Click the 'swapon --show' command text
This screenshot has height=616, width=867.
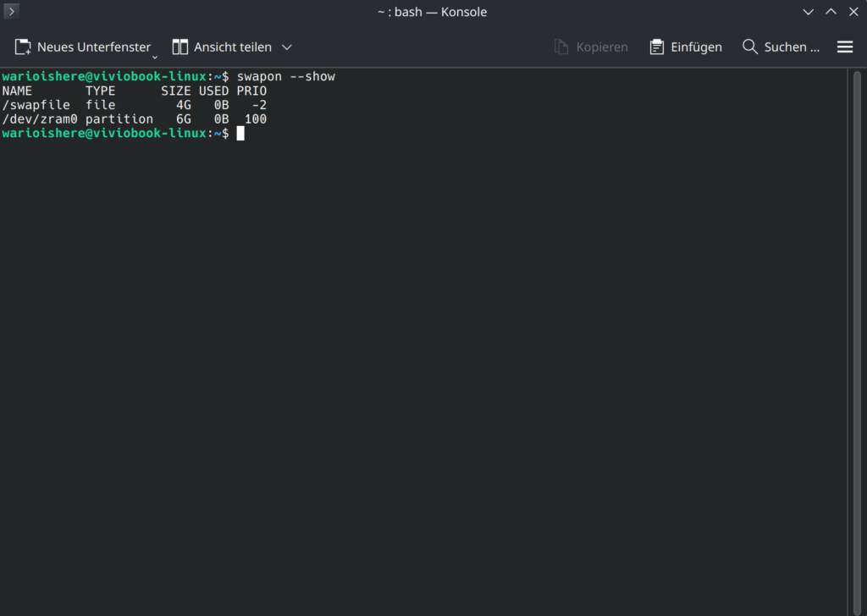tap(285, 77)
